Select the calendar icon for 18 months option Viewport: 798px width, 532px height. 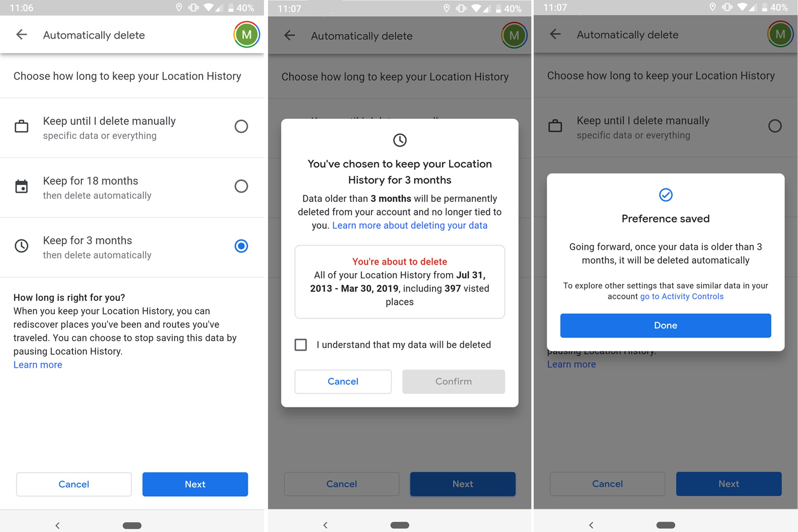[x=21, y=187]
